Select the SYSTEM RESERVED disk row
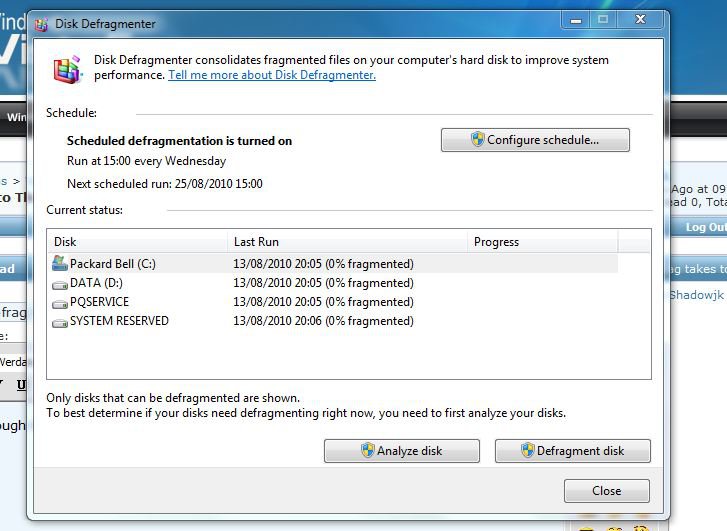Screen dimensions: 727x531 click(x=333, y=321)
